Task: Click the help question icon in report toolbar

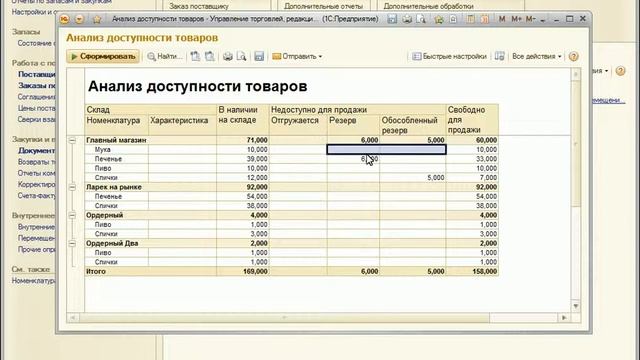Action: click(573, 56)
